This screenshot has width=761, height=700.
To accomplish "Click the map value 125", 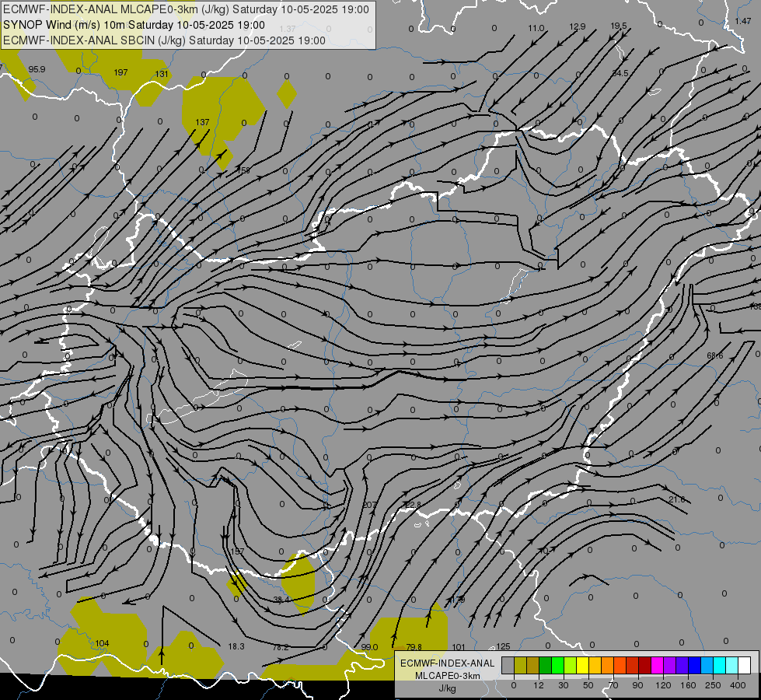I will coord(503,646).
